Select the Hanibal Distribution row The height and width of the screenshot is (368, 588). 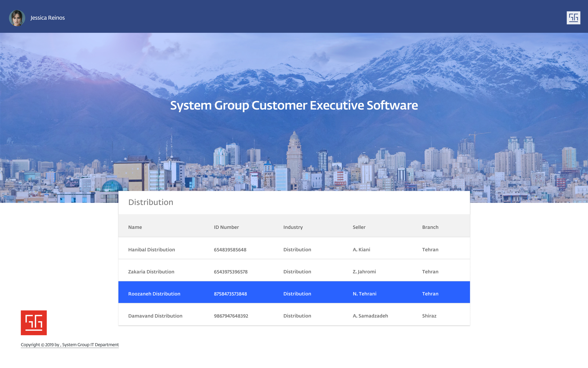point(151,250)
